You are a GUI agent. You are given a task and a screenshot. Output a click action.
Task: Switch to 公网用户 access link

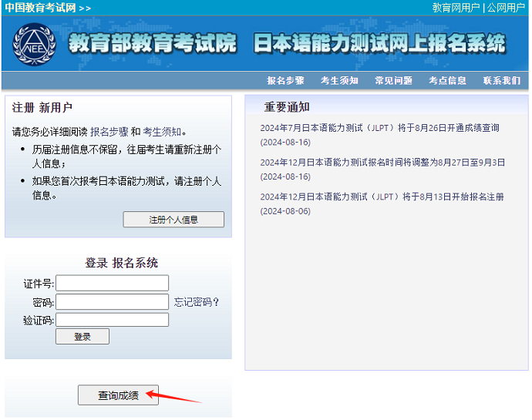point(506,8)
